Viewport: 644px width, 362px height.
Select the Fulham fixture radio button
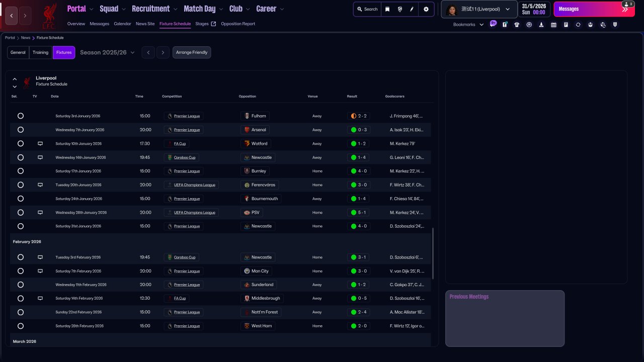pyautogui.click(x=21, y=116)
